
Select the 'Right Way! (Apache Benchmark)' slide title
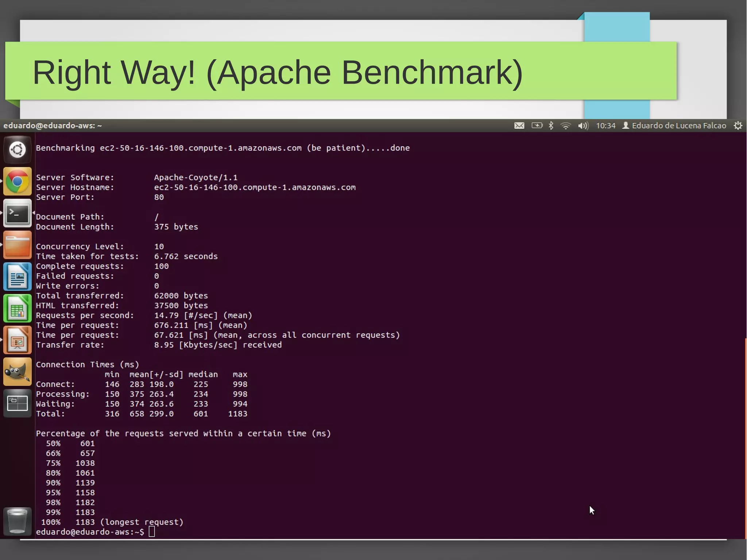278,73
